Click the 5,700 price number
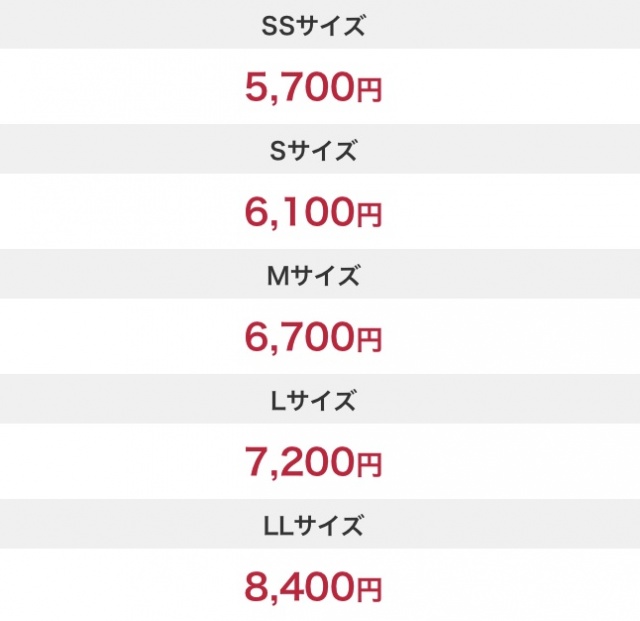This screenshot has width=640, height=621. pos(299,88)
